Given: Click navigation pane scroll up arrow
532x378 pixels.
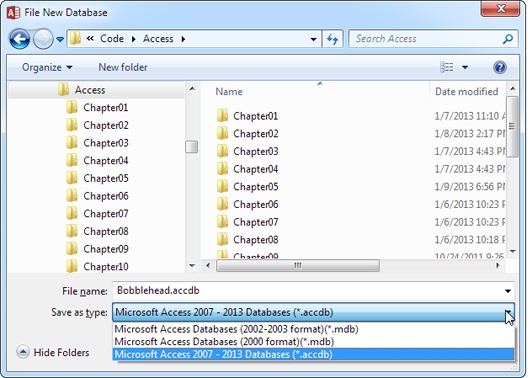Looking at the screenshot, I should click(x=192, y=89).
